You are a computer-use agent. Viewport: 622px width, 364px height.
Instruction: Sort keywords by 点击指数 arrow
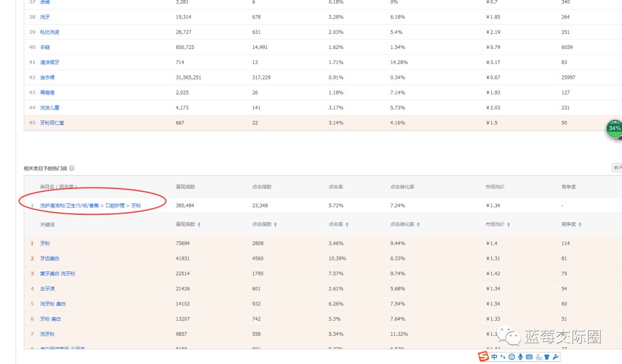pos(275,225)
